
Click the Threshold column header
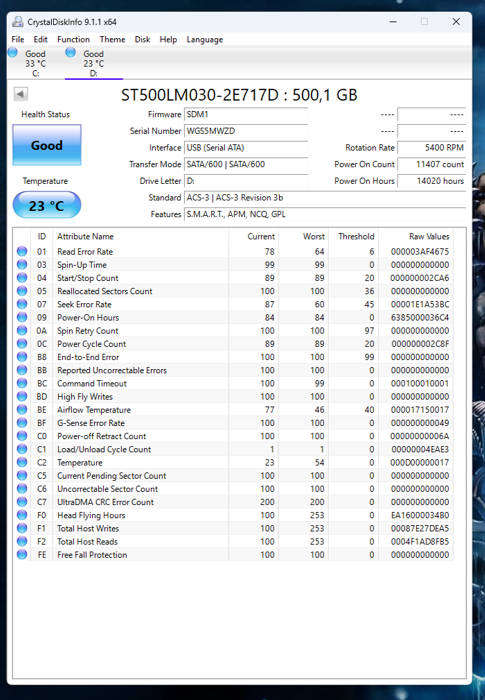click(355, 236)
